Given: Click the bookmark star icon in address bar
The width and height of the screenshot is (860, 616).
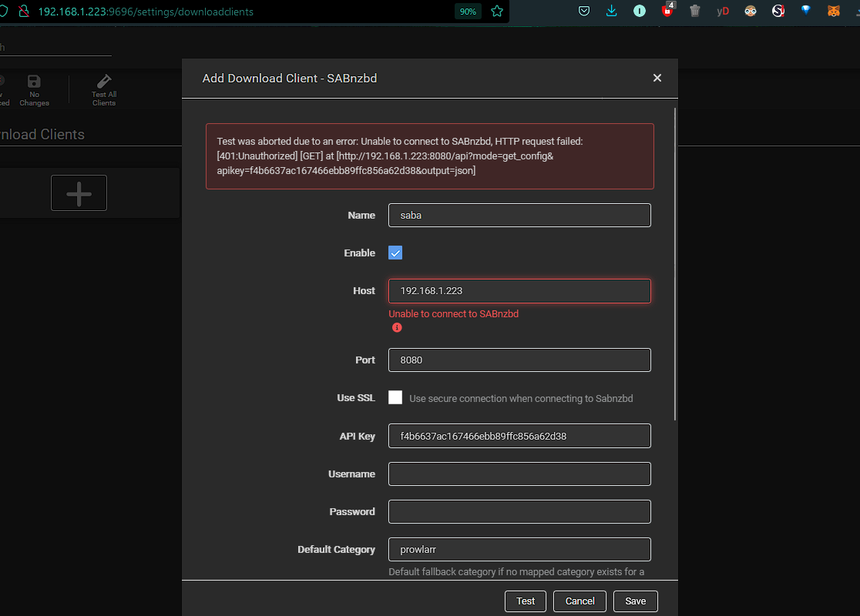Looking at the screenshot, I should tap(497, 11).
